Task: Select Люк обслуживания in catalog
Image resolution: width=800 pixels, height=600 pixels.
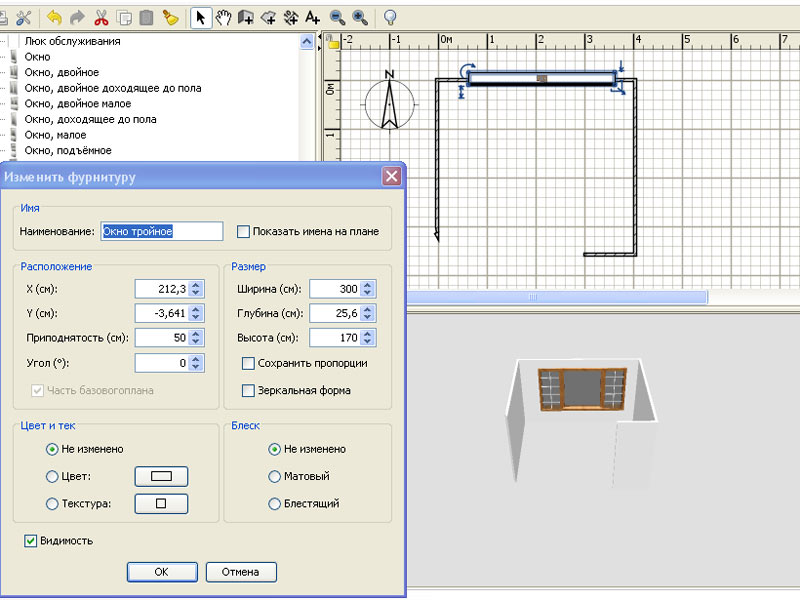Action: point(72,41)
